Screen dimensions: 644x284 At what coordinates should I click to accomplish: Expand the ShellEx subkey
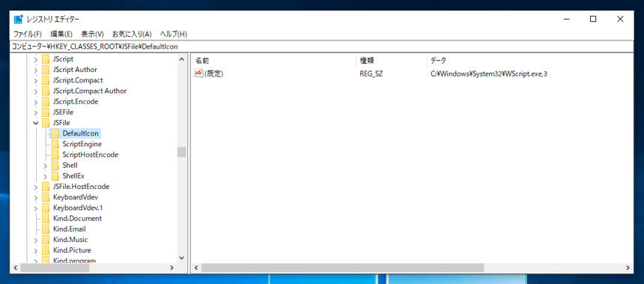click(46, 176)
